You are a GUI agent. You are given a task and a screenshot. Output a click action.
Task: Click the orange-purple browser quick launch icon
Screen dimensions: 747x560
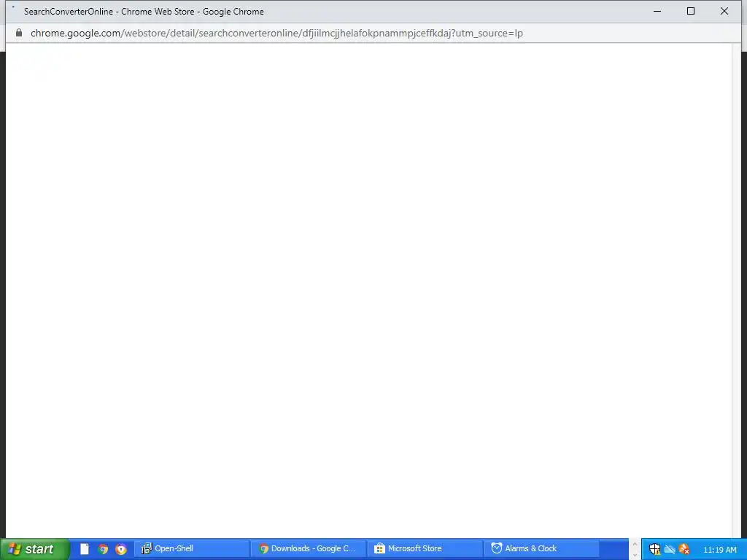[121, 549]
